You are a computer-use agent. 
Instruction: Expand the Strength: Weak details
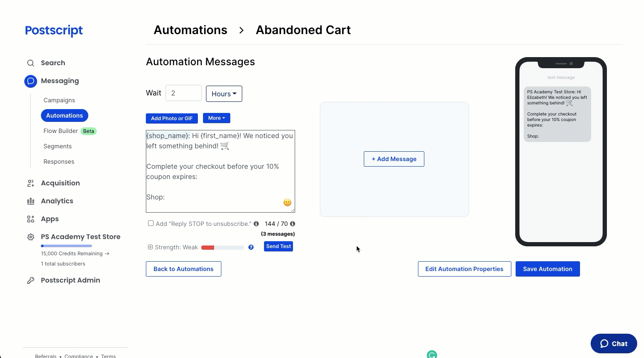click(150, 247)
